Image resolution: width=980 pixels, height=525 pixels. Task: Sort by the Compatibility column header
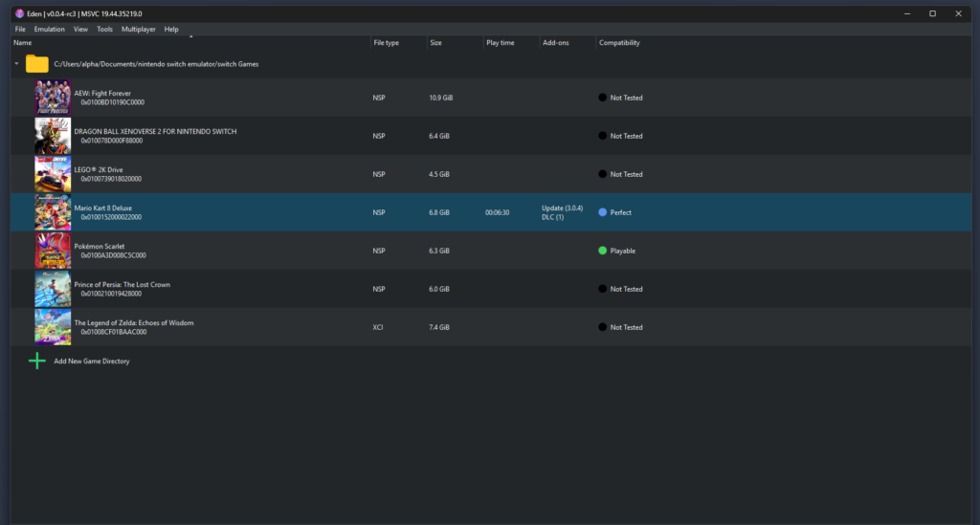(x=619, y=43)
